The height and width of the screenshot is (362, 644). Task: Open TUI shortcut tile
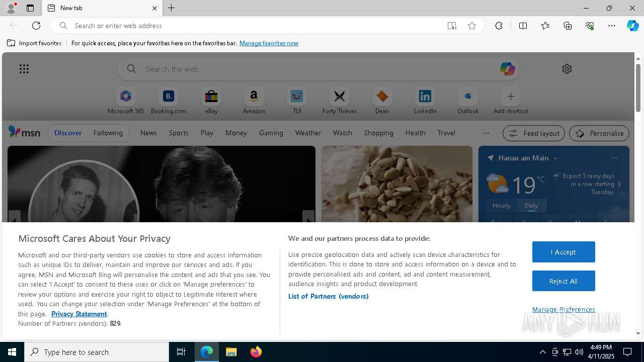tap(297, 101)
